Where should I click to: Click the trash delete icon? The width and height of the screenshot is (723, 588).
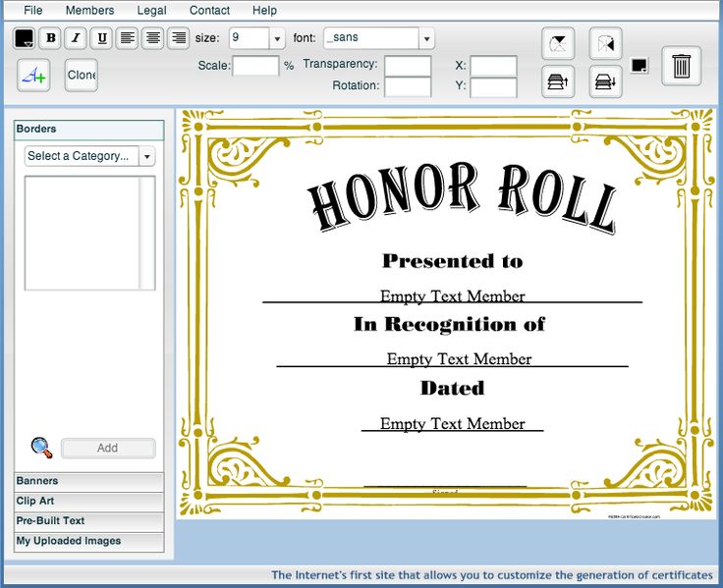click(682, 66)
